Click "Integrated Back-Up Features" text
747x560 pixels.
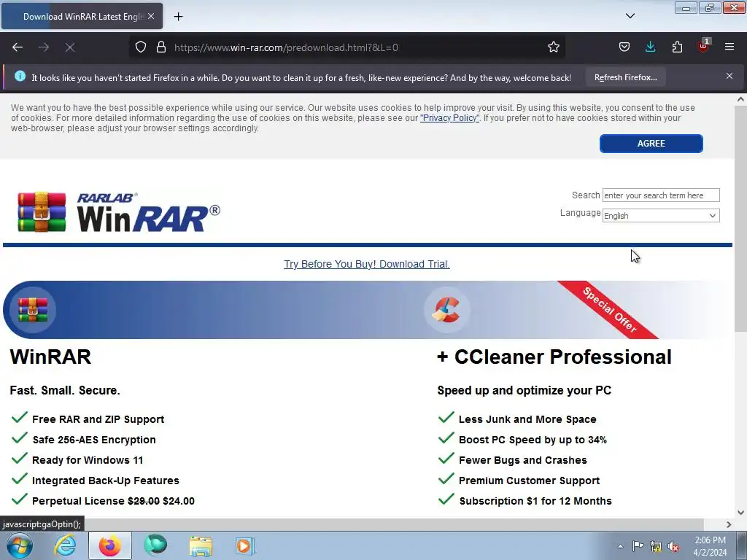click(x=106, y=481)
